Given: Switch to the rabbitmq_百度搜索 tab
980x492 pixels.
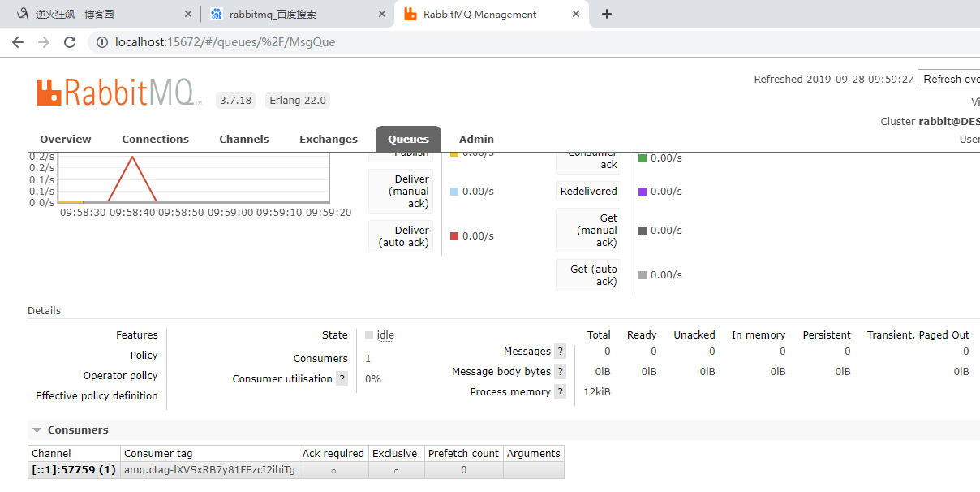Looking at the screenshot, I should 297,14.
